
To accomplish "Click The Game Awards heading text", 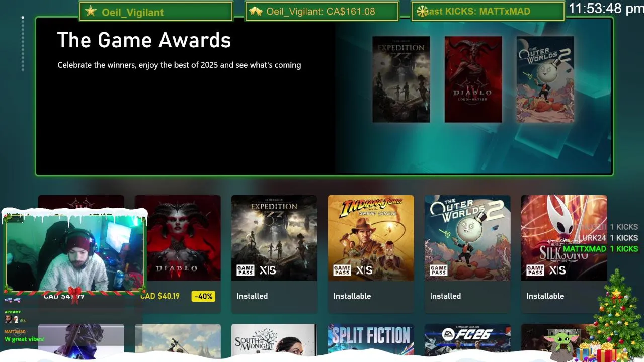I will [144, 40].
